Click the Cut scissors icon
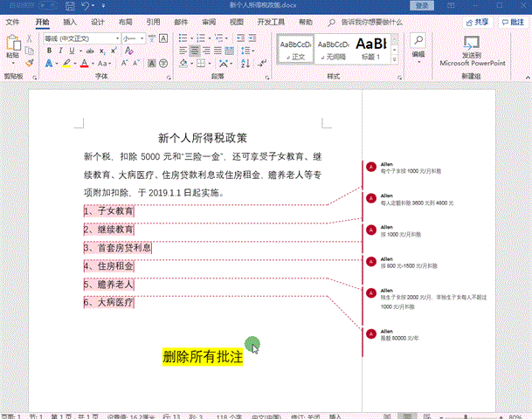Image resolution: width=532 pixels, height=419 pixels. (29, 38)
